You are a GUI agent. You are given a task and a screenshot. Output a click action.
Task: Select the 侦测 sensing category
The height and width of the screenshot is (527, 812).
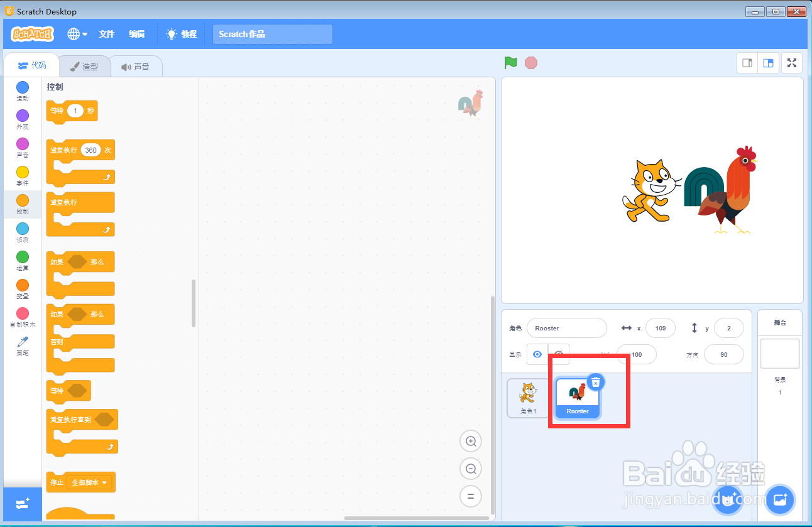[23, 232]
